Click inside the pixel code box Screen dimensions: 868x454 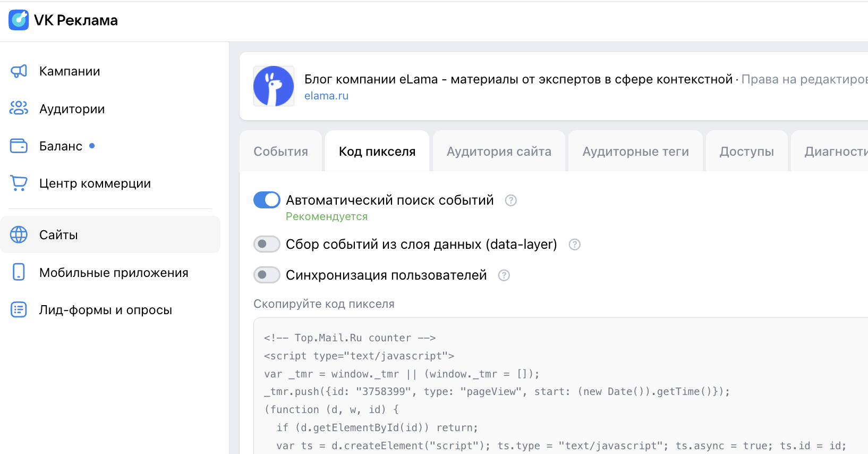[560, 386]
